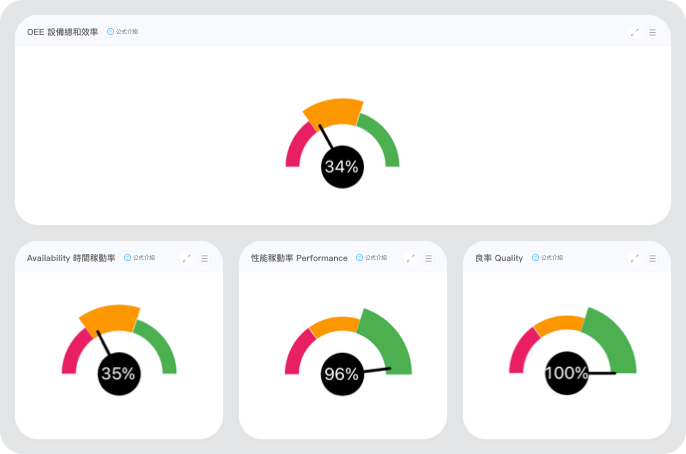This screenshot has width=686, height=454.
Task: Click the 100% value on Quality gauge
Action: (x=566, y=373)
